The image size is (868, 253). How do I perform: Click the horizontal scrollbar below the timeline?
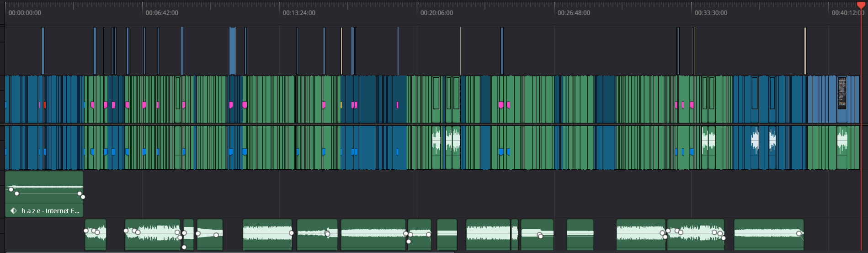point(229,252)
